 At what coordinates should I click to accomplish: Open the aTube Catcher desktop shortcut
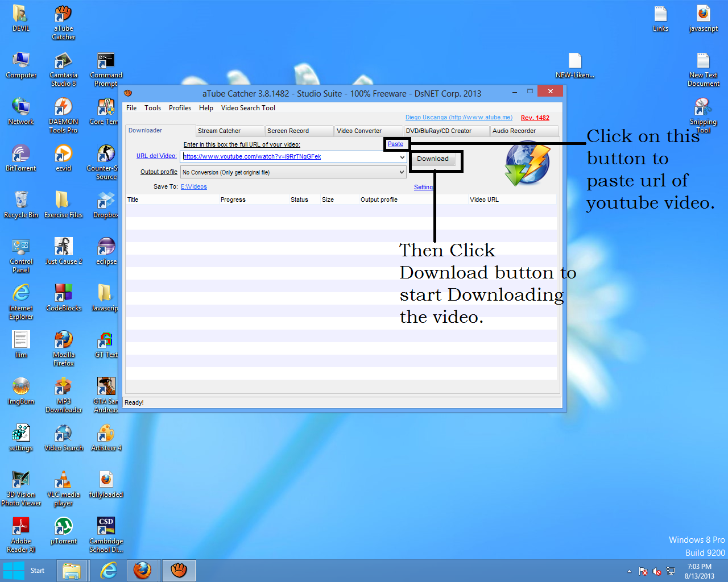pos(63,23)
